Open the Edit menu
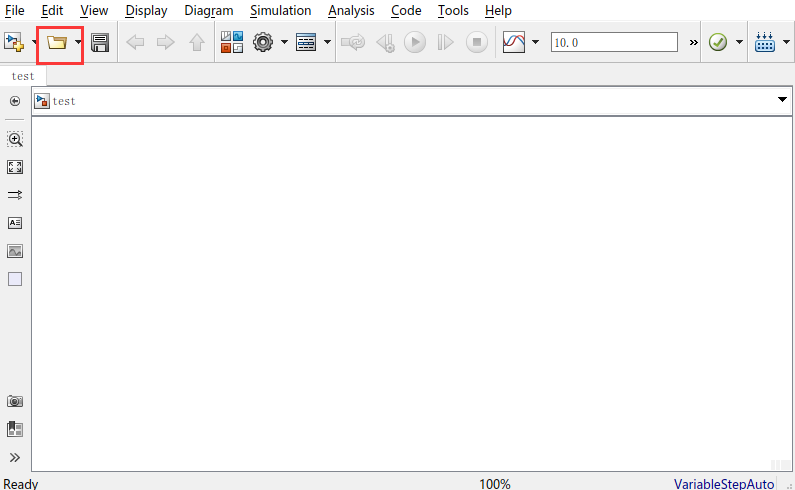This screenshot has width=795, height=490. coord(52,10)
